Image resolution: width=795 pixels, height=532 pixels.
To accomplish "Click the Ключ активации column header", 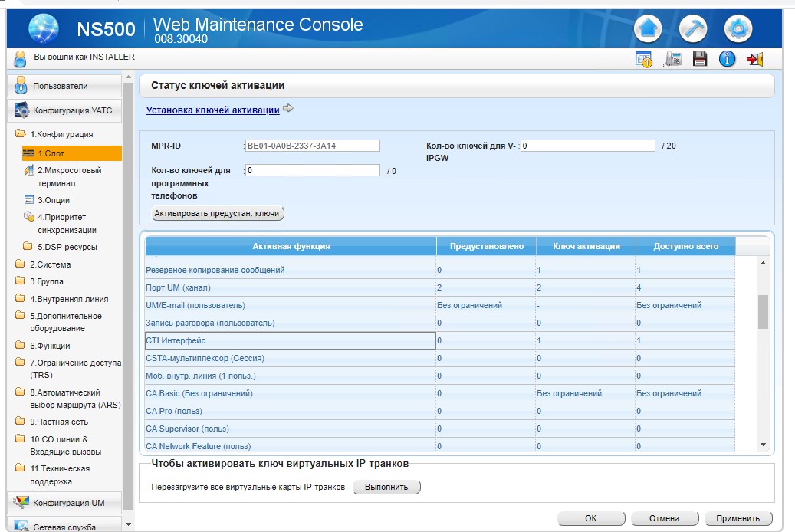I will click(586, 246).
